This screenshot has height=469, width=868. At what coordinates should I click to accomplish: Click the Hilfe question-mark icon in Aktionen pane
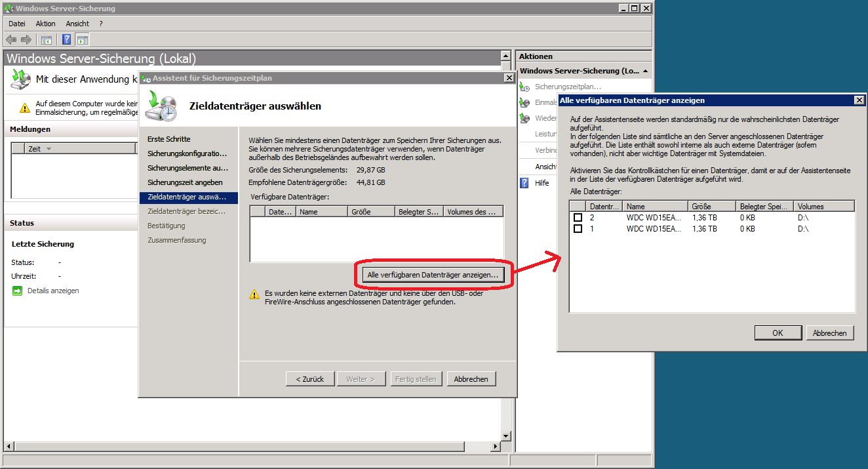(524, 183)
